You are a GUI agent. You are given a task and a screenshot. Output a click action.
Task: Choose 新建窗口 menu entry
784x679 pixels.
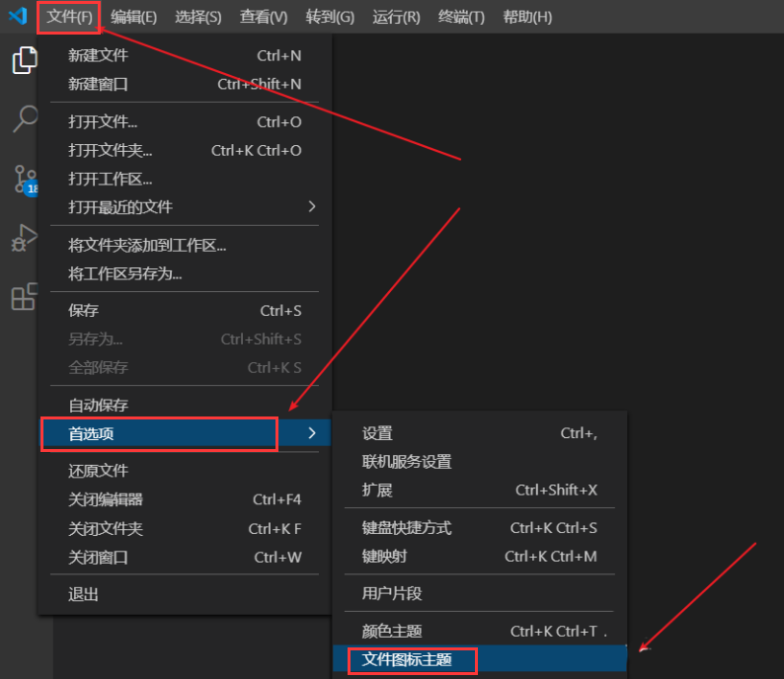pos(185,84)
